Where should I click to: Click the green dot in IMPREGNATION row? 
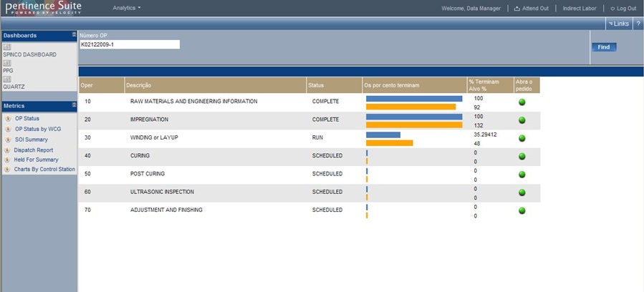tap(522, 120)
